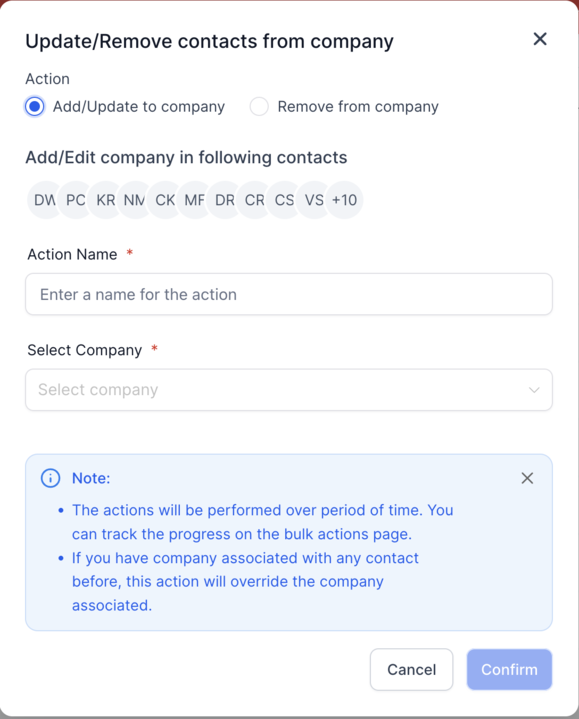Click the Cancel button
This screenshot has width=579, height=719.
pos(412,669)
